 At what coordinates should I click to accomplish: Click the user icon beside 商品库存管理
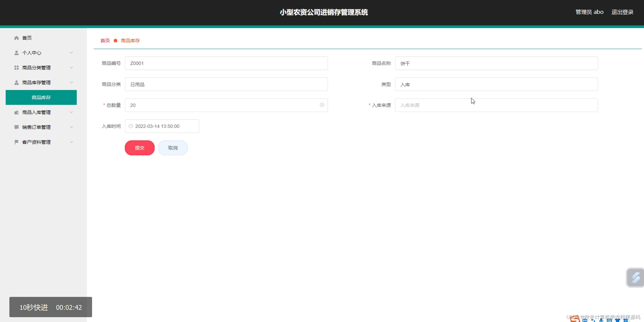16,82
